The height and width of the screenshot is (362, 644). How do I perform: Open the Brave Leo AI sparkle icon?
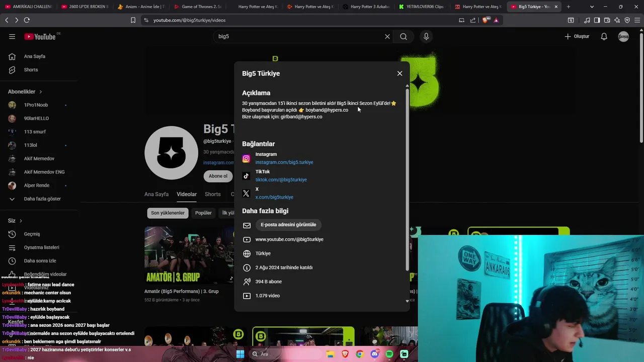pyautogui.click(x=617, y=20)
